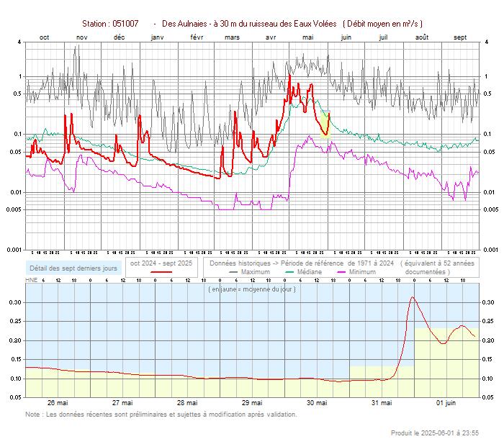This screenshot has width=504, height=439.
Task: Select the "janv" month label
Action: 158,37
